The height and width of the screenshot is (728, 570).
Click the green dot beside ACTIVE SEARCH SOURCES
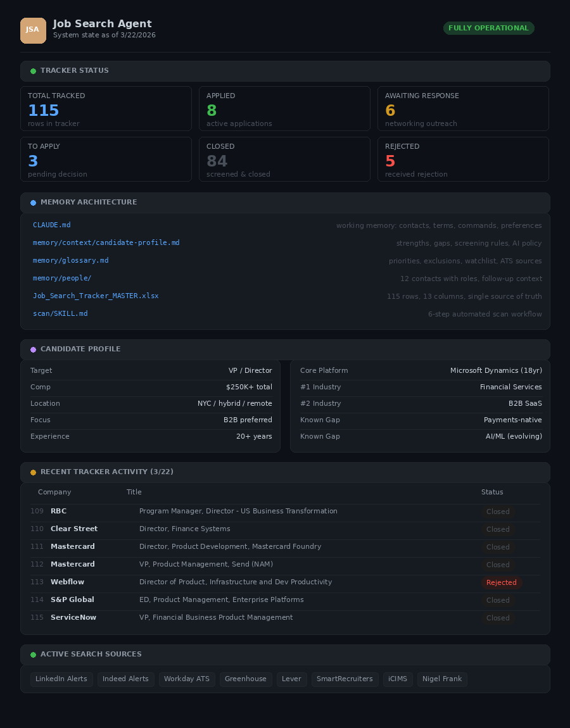coord(33,655)
